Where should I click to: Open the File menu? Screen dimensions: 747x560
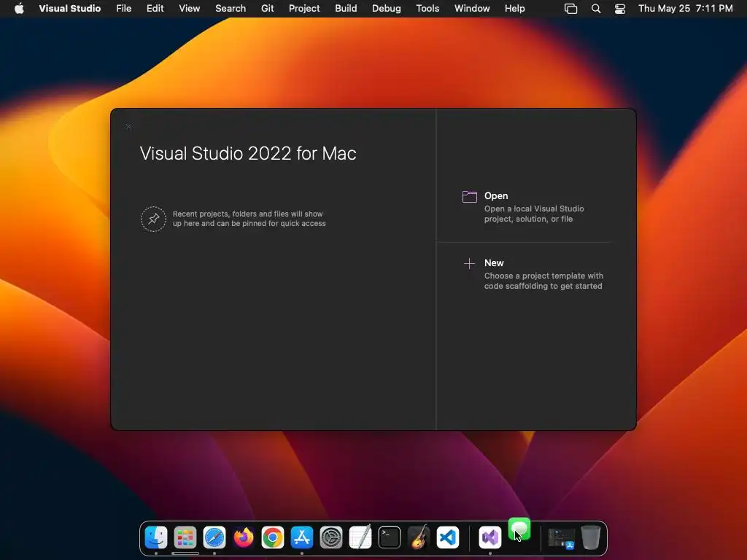point(124,8)
